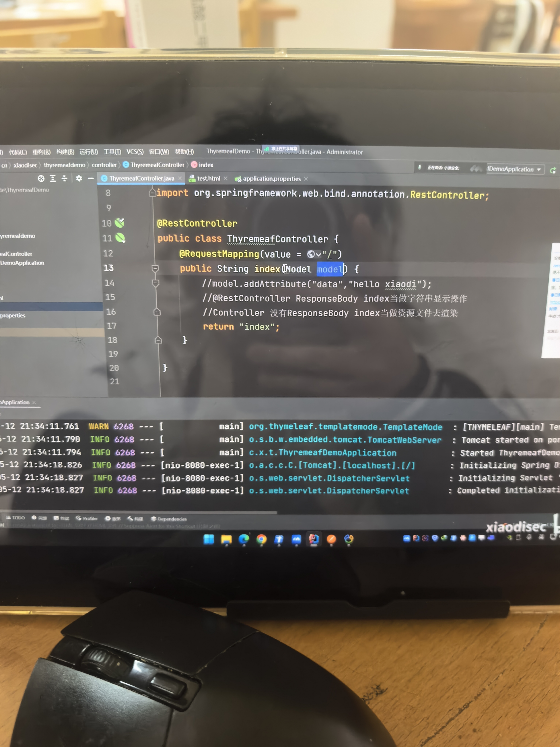
Task: Toggle the TODO tool window
Action: 15,518
